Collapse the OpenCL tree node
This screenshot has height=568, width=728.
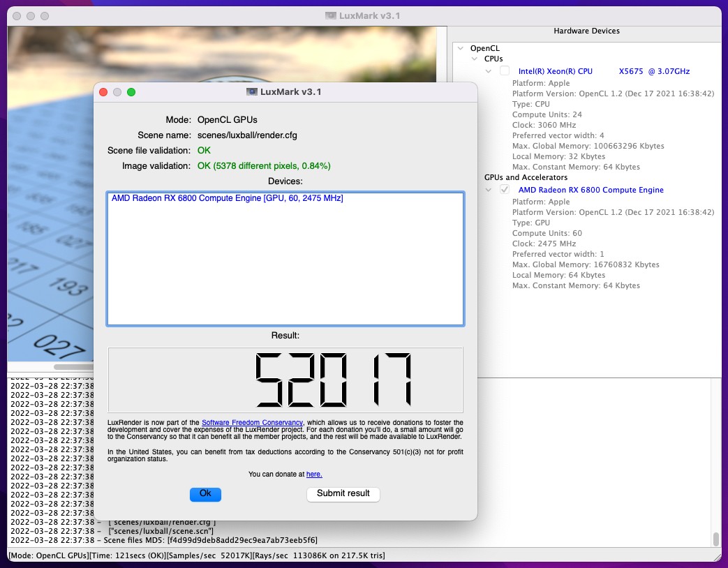tap(460, 47)
